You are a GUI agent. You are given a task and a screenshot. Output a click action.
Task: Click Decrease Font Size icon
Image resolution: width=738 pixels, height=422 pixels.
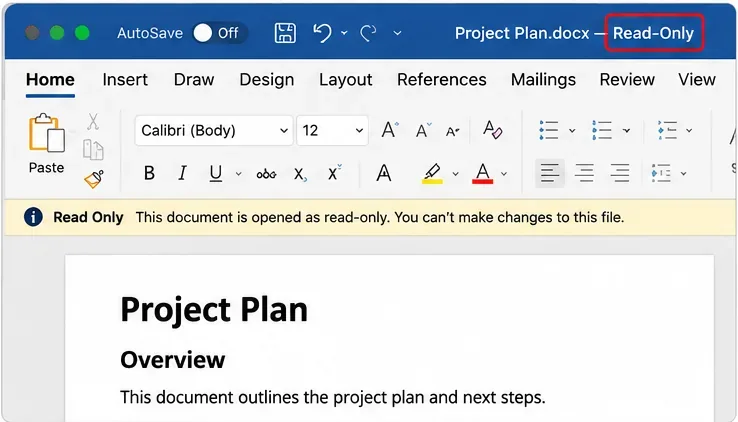[x=423, y=130]
